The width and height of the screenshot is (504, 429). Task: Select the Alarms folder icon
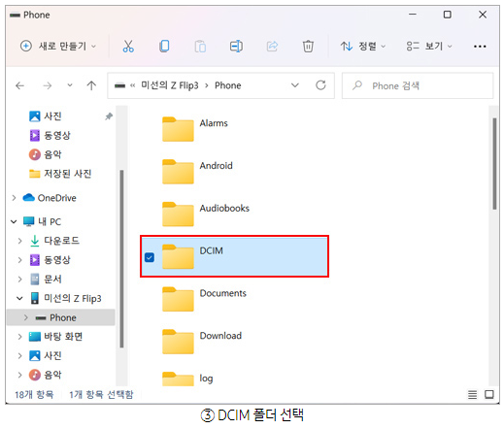178,129
